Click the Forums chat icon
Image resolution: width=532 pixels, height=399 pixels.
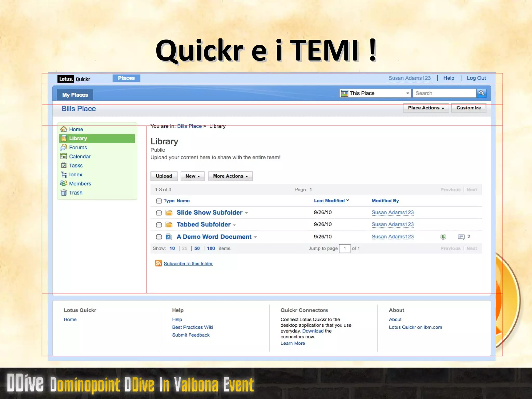pyautogui.click(x=64, y=147)
